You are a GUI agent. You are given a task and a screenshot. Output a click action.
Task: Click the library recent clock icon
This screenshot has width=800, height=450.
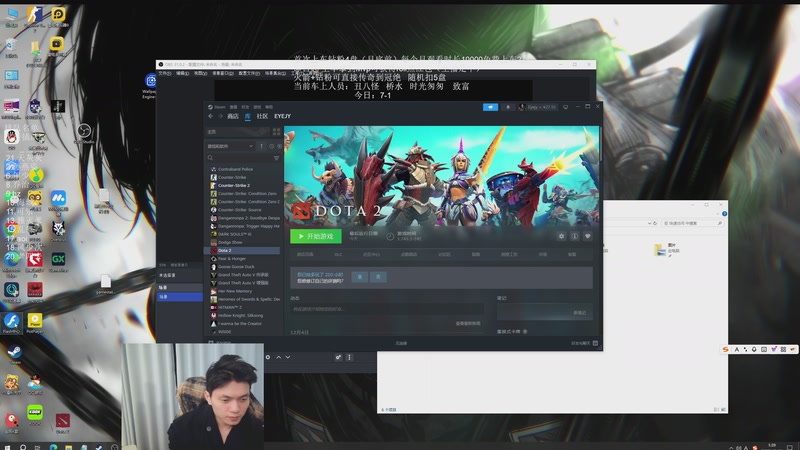[x=271, y=146]
